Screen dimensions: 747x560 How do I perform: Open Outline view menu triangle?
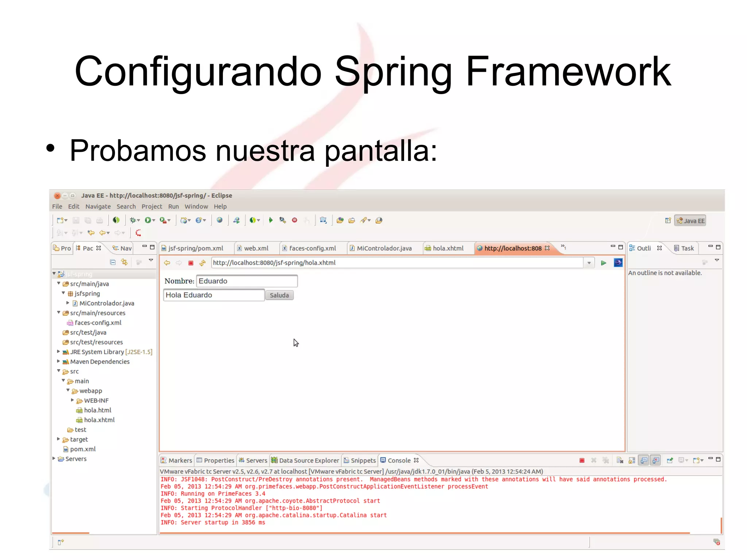click(x=717, y=260)
